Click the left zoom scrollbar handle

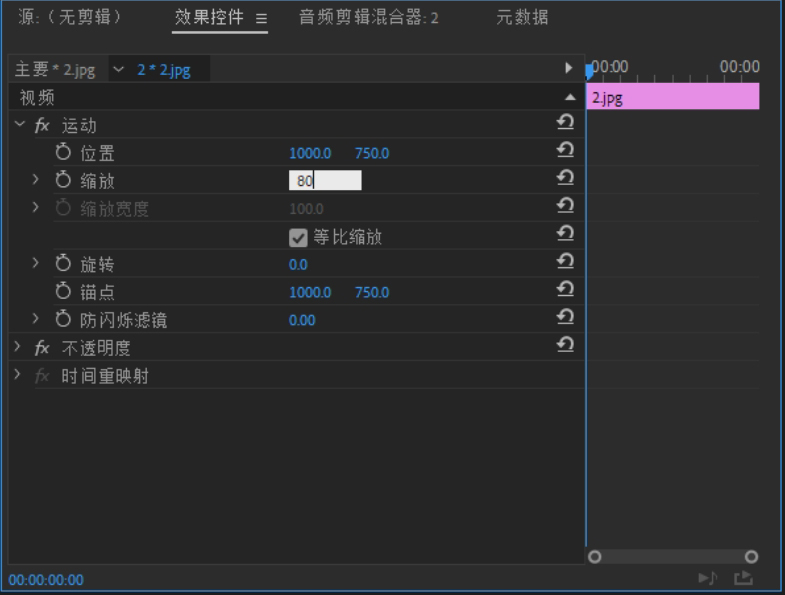[595, 557]
